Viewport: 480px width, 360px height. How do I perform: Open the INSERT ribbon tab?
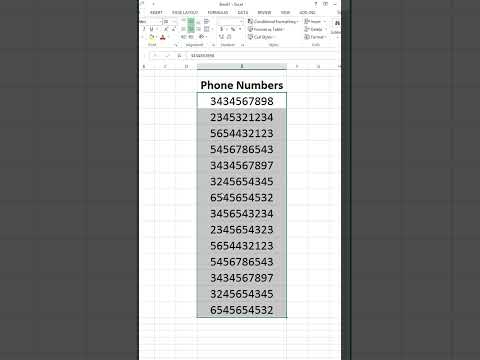pos(156,12)
